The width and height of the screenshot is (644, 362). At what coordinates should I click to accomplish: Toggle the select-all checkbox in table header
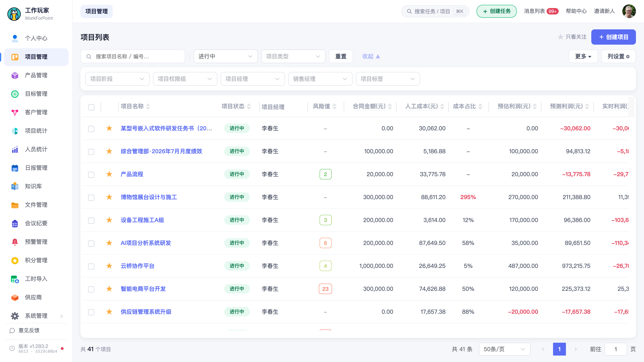[91, 107]
